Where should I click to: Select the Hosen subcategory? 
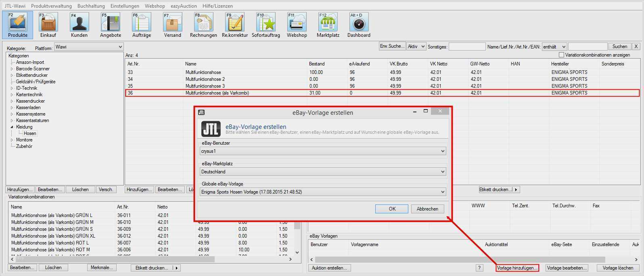pos(30,133)
